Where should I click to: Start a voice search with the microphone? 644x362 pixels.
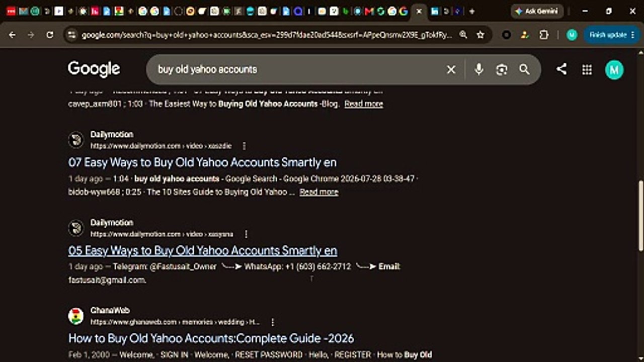click(479, 69)
